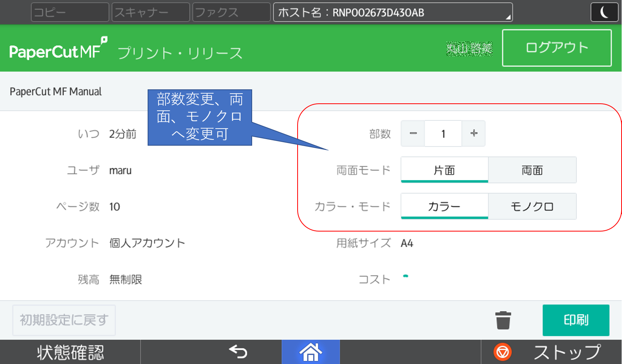Viewport: 622px width, 364px height.
Task: Click the PaperCut MF logo
Action: [x=58, y=49]
